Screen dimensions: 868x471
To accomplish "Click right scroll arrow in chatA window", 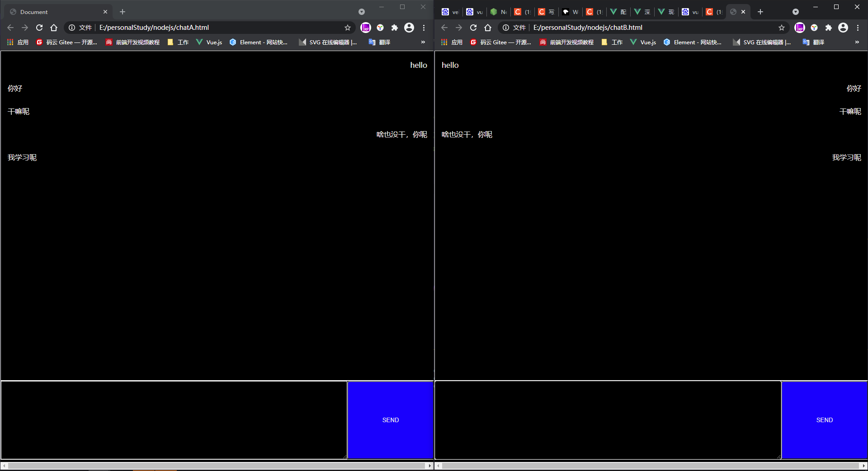I will pyautogui.click(x=430, y=466).
